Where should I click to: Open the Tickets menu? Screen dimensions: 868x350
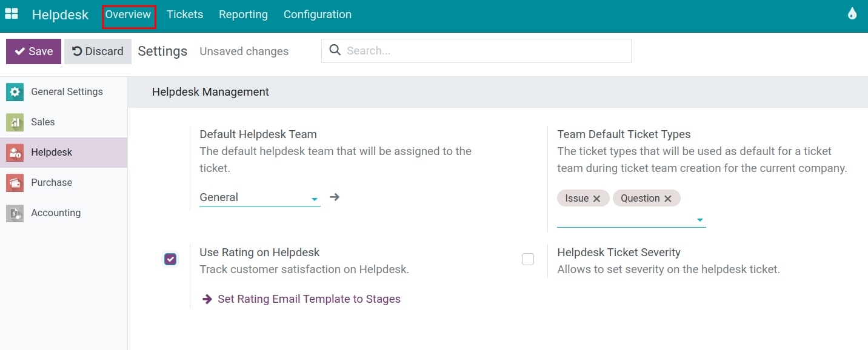pyautogui.click(x=185, y=15)
